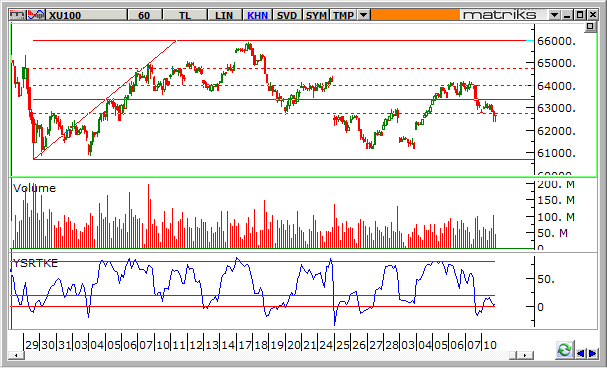The height and width of the screenshot is (368, 607).
Task: Open the Matriks 'm' menu icon
Action: point(17,15)
